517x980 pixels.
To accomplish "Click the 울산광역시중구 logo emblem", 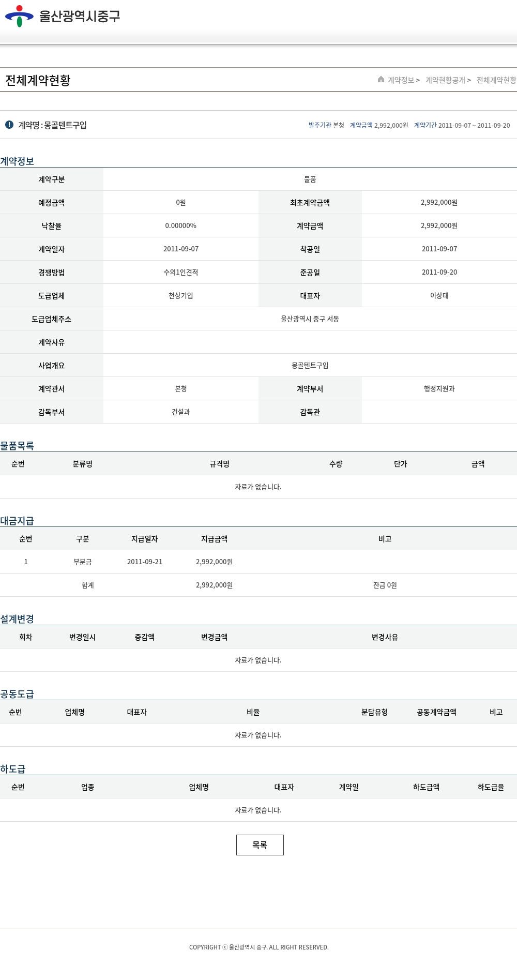I will (19, 16).
